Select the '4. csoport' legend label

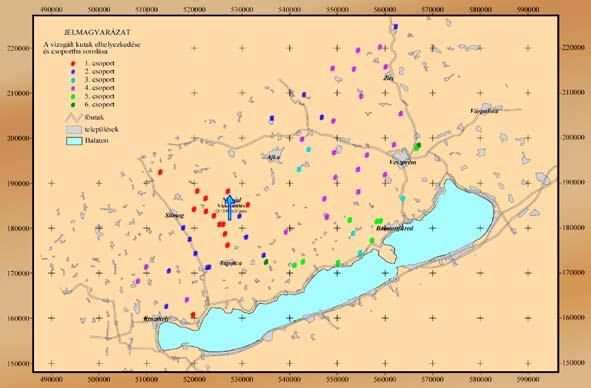100,88
